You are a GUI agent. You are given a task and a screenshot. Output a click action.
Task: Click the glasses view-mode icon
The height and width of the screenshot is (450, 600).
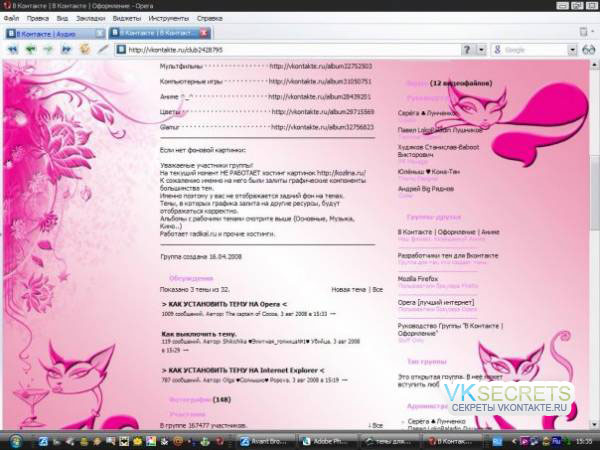pyautogui.click(x=589, y=50)
